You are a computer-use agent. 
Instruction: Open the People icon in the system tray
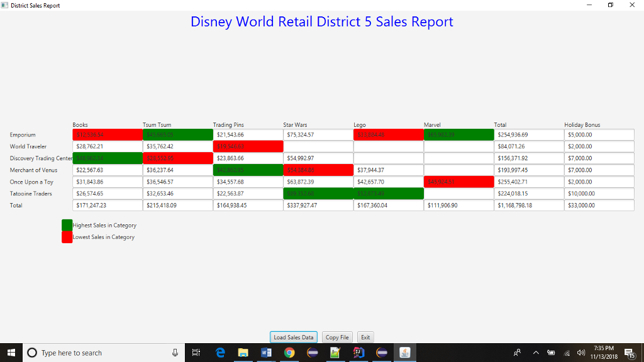(517, 353)
